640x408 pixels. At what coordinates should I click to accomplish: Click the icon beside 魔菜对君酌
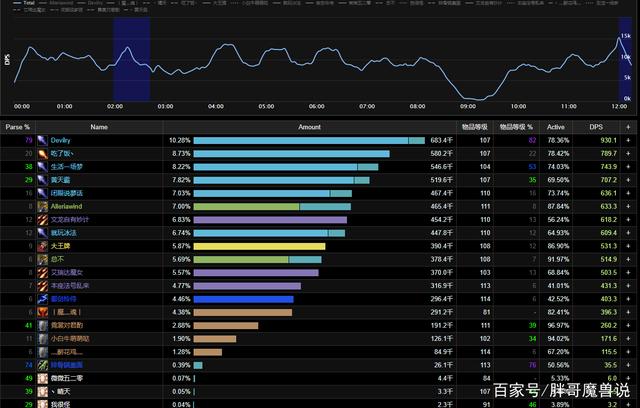pyautogui.click(x=42, y=325)
